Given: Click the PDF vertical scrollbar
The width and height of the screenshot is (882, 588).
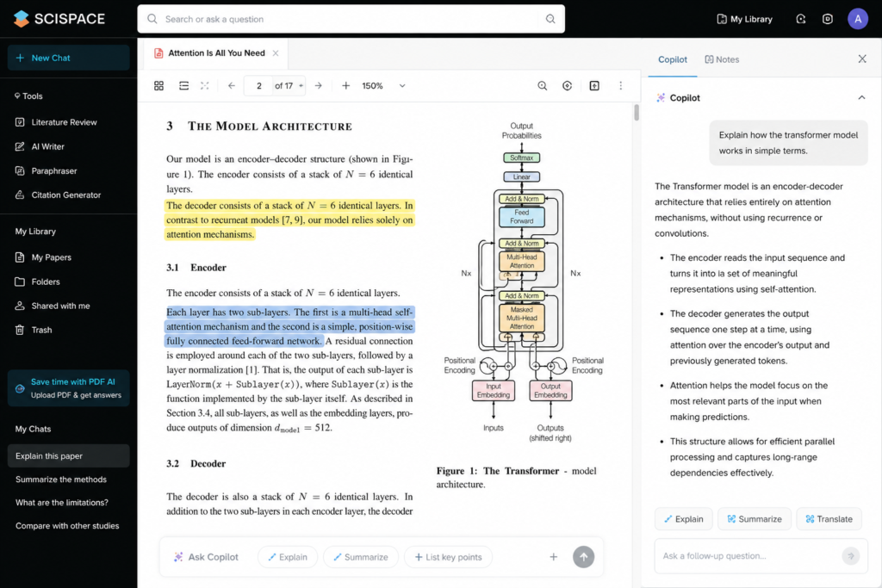Looking at the screenshot, I should click(637, 113).
